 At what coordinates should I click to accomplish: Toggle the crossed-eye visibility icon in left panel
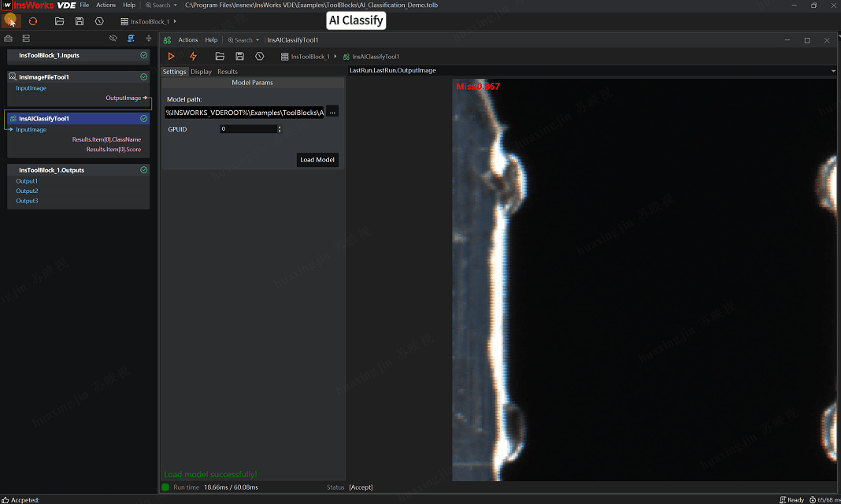113,38
